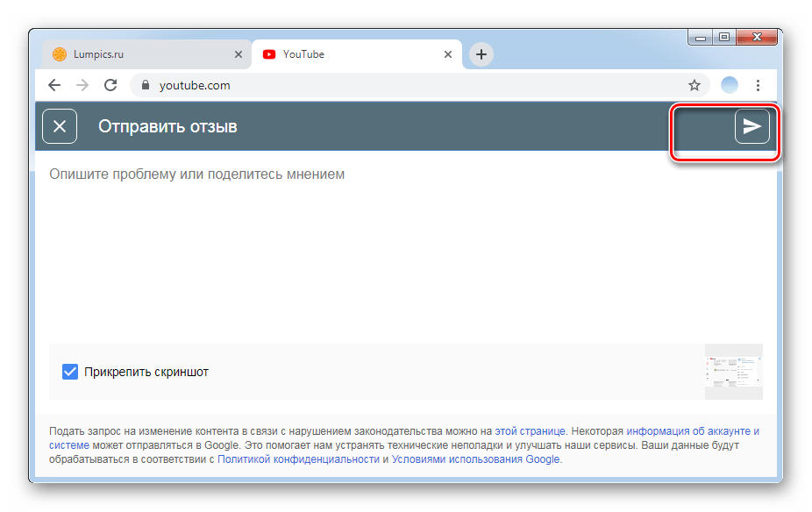Open the attached screenshot thumbnail
The image size is (812, 512).
pyautogui.click(x=733, y=372)
